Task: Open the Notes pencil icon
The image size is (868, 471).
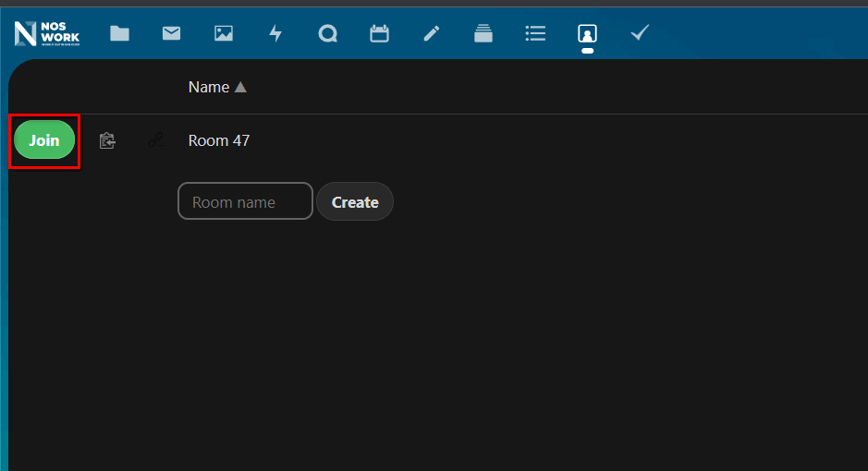Action: click(432, 34)
